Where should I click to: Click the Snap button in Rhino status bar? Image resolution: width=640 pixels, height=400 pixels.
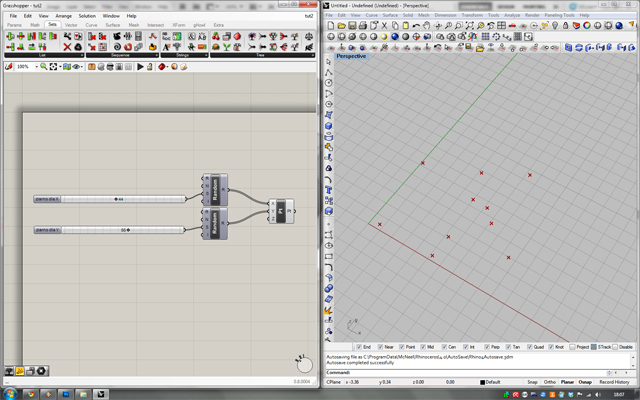(x=532, y=382)
